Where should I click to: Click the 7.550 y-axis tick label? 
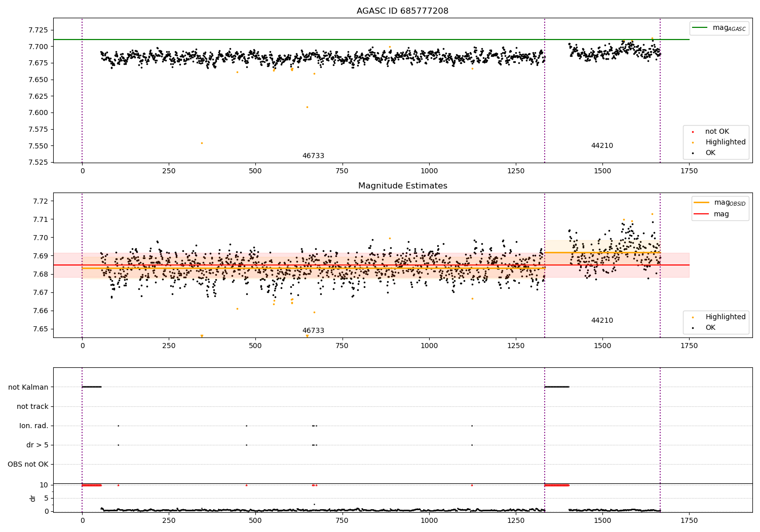pos(39,146)
